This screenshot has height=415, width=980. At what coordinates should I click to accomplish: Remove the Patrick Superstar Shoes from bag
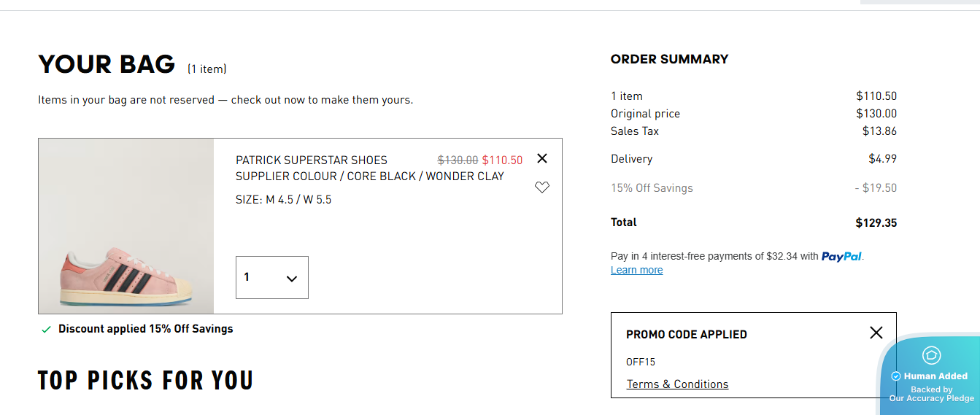coord(541,158)
